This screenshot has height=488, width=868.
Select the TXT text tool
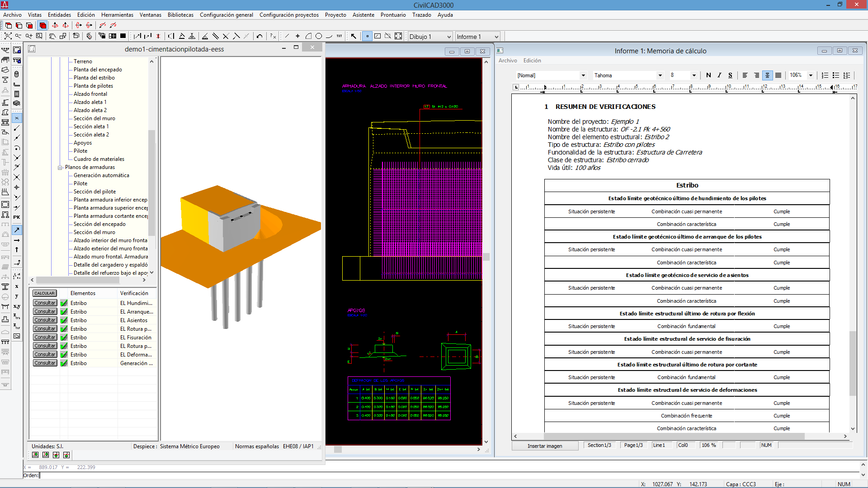click(x=339, y=37)
